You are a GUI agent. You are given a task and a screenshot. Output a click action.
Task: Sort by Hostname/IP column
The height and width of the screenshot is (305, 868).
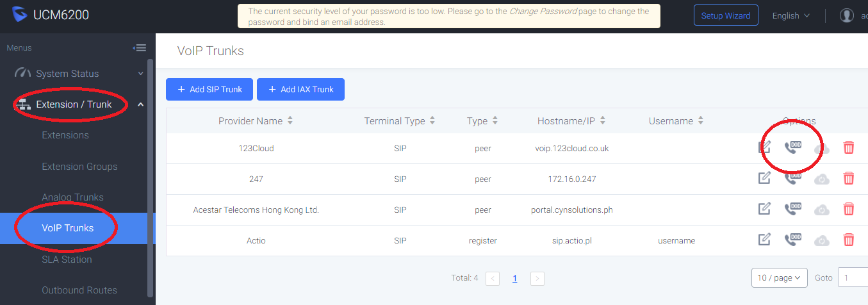tap(603, 120)
